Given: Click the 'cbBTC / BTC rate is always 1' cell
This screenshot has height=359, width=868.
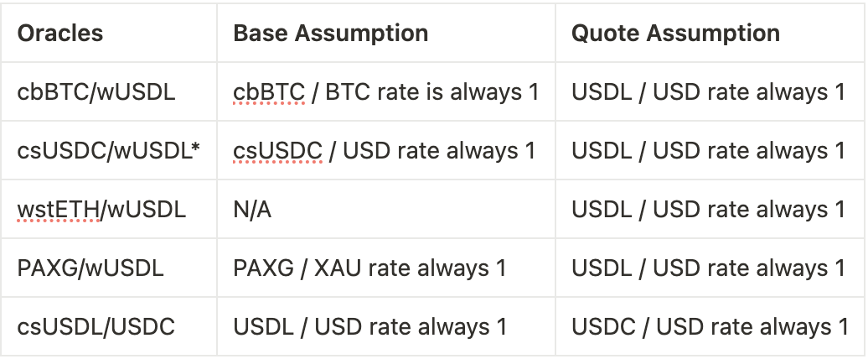Looking at the screenshot, I should click(x=385, y=91).
